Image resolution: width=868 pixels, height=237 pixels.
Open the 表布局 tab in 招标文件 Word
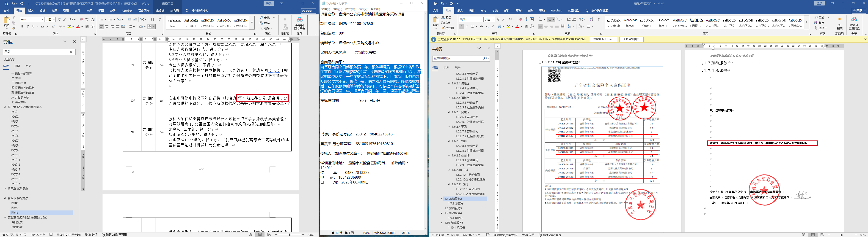(x=175, y=11)
